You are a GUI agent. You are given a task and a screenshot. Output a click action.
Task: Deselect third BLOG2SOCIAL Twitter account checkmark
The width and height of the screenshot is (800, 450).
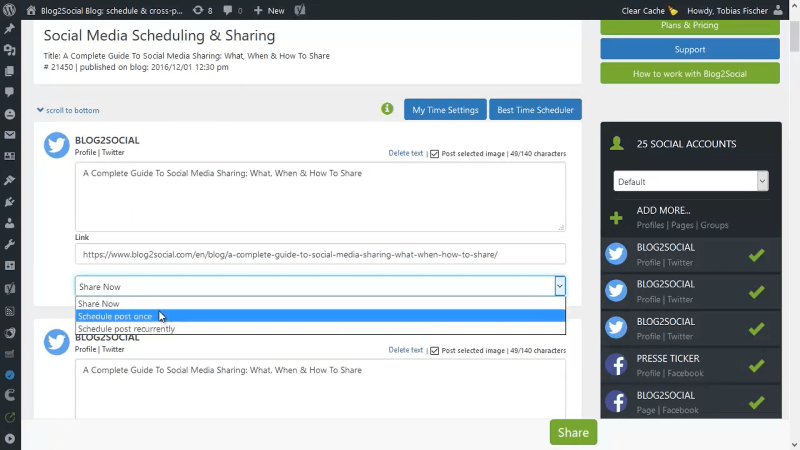(x=757, y=329)
